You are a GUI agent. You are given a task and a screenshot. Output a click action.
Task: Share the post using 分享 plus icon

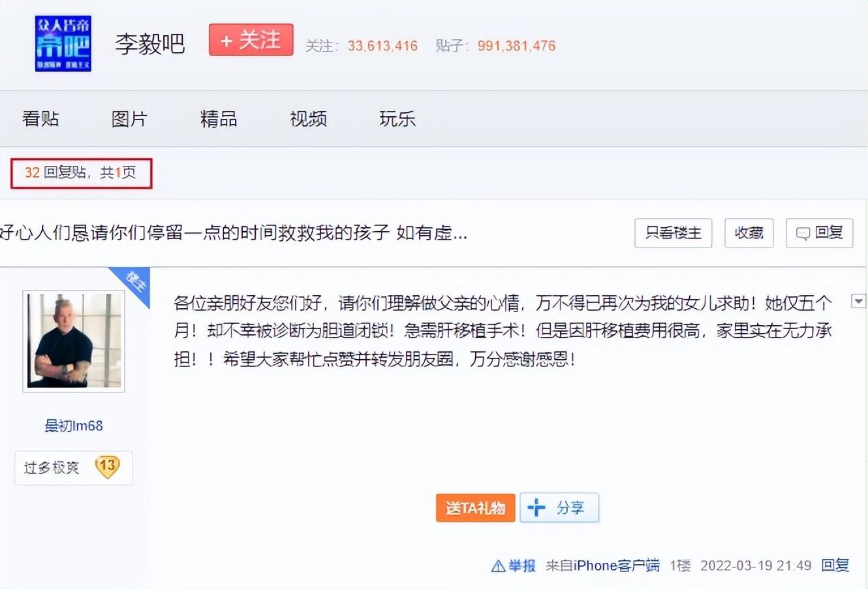click(559, 508)
